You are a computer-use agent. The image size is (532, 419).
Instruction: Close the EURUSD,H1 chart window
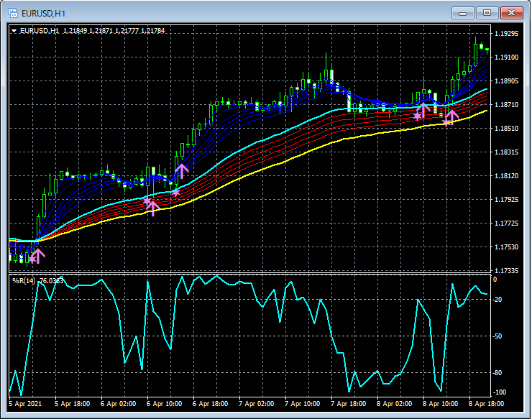511,12
